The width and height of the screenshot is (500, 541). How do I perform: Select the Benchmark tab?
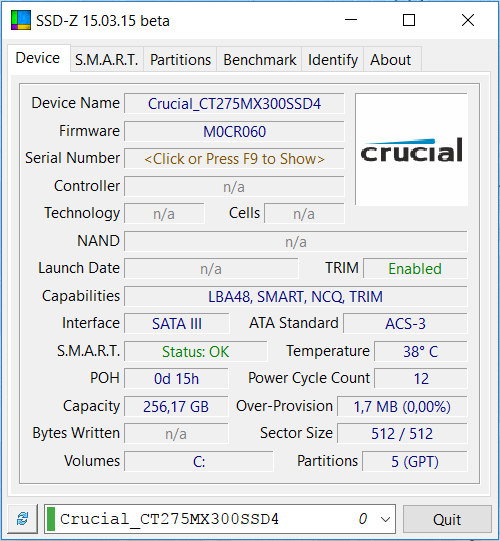point(259,60)
